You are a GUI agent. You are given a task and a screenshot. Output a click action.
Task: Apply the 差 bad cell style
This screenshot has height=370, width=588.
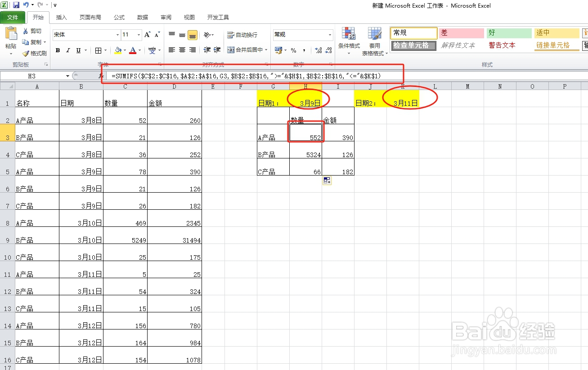[461, 33]
